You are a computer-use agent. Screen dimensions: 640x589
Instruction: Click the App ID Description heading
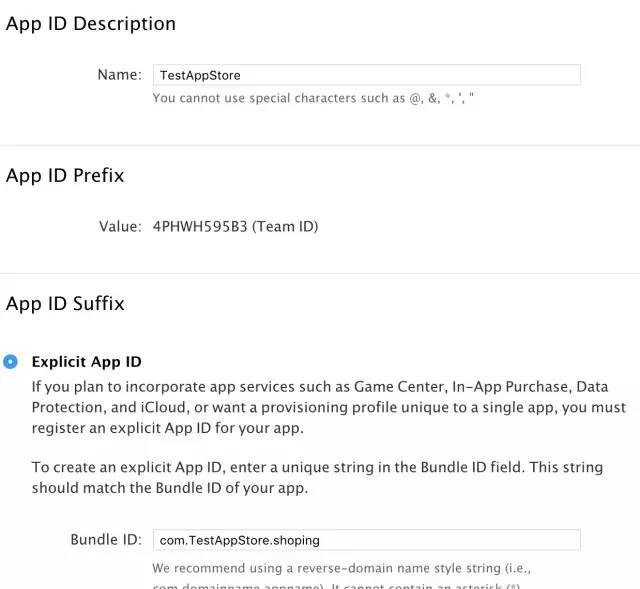click(91, 24)
